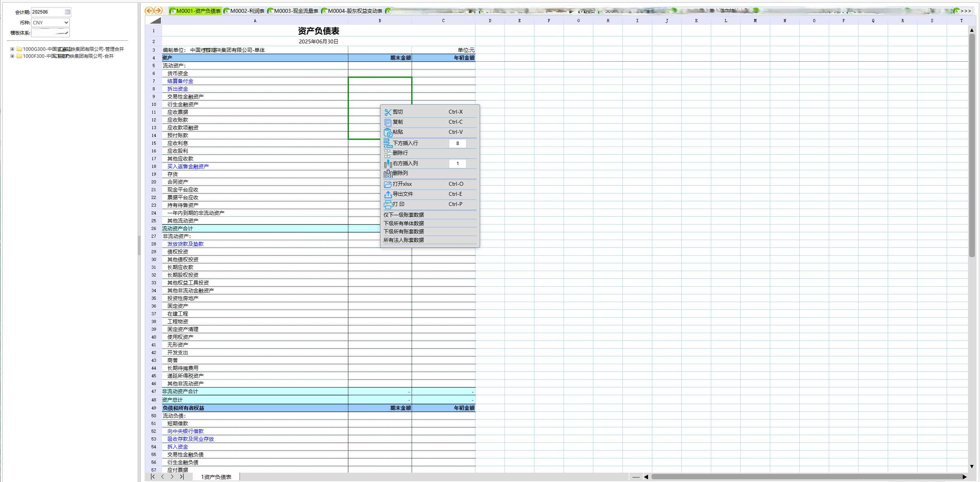Choose 导出文件 from the context menu
Viewport: 980px width, 482px height.
403,194
